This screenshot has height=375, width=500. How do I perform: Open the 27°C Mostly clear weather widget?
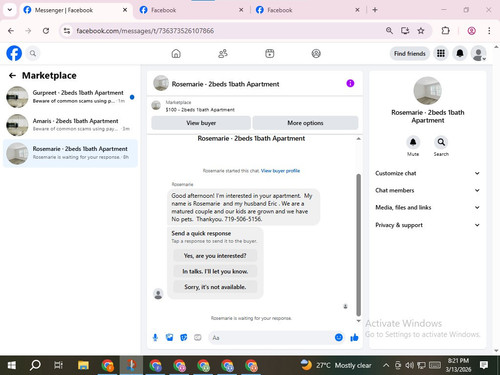pyautogui.click(x=336, y=365)
